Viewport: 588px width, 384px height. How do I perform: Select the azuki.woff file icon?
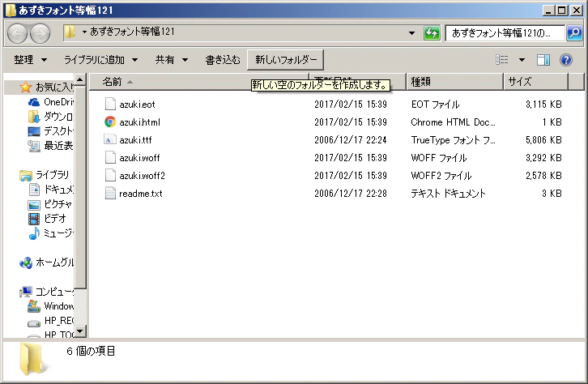pyautogui.click(x=110, y=157)
